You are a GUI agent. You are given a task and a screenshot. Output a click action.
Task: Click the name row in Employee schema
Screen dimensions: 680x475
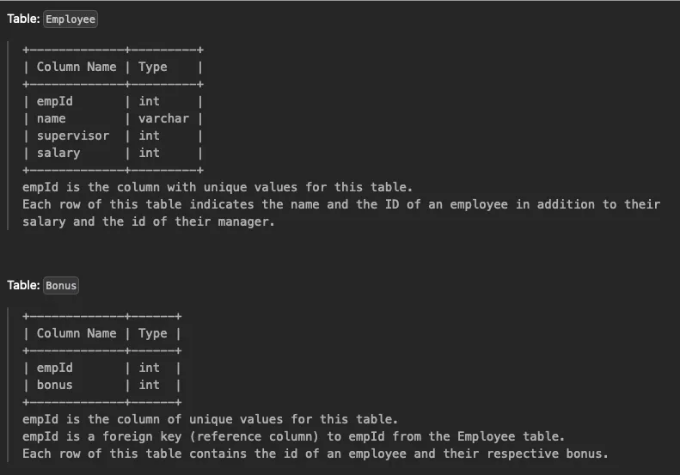point(113,118)
